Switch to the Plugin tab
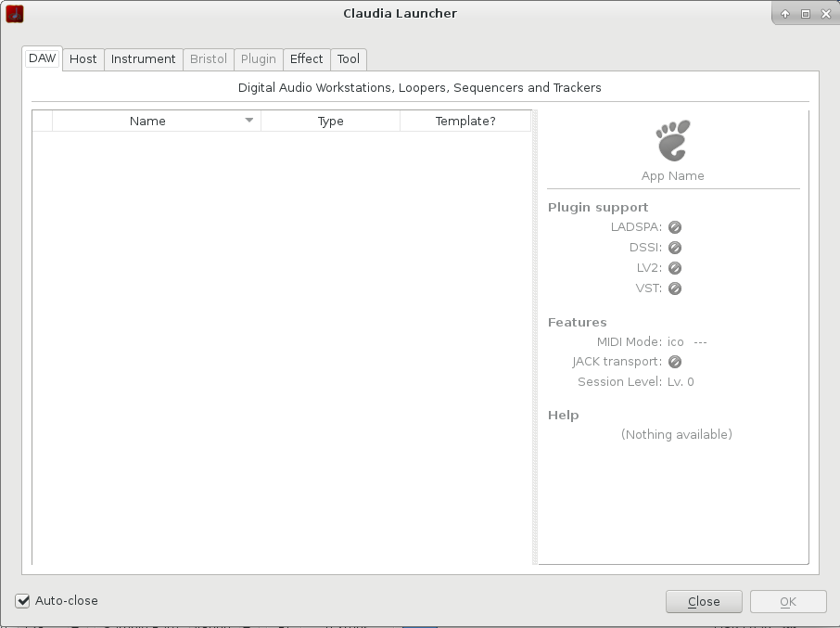Image resolution: width=840 pixels, height=628 pixels. tap(259, 59)
